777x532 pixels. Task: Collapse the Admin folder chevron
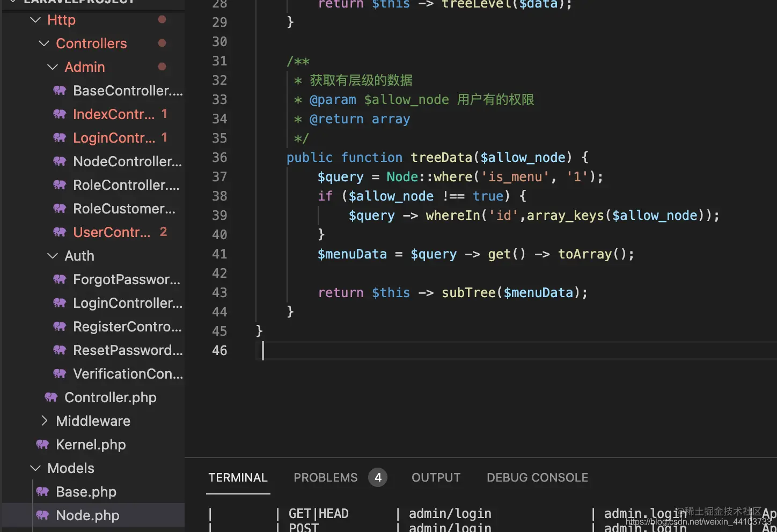coord(53,67)
